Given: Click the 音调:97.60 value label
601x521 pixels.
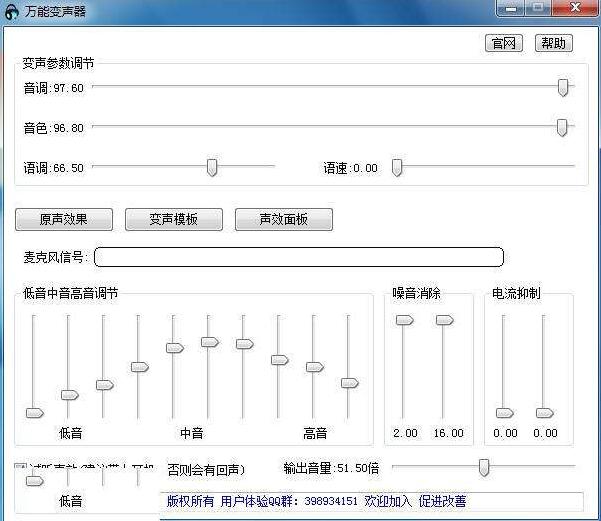Looking at the screenshot, I should pos(54,88).
